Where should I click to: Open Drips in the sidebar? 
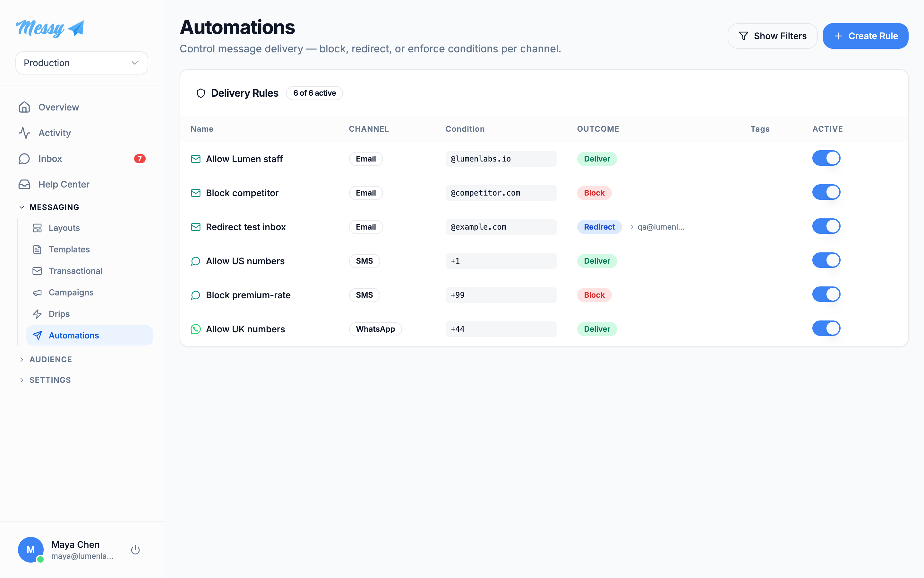(x=89, y=314)
